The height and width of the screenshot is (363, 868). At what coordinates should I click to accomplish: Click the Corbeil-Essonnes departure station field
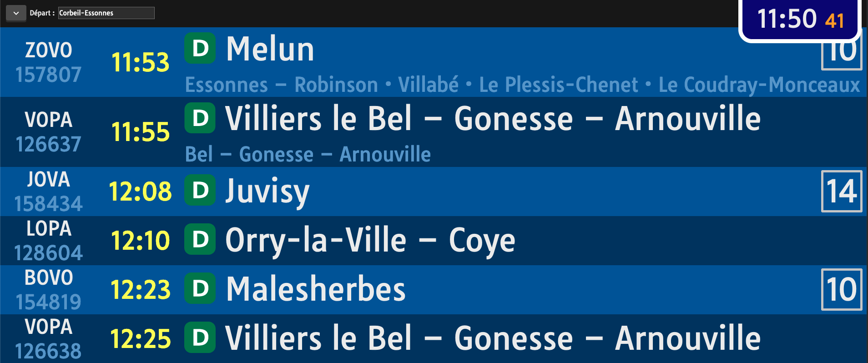point(106,13)
